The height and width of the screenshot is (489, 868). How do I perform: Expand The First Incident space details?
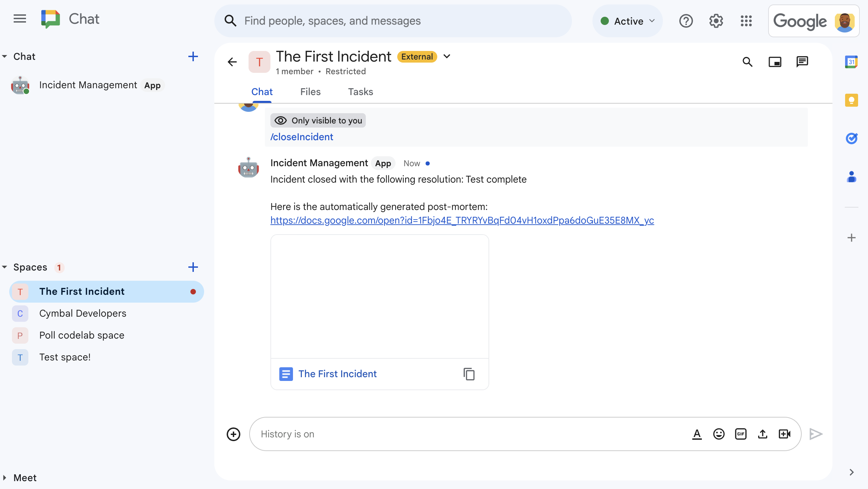coord(447,57)
